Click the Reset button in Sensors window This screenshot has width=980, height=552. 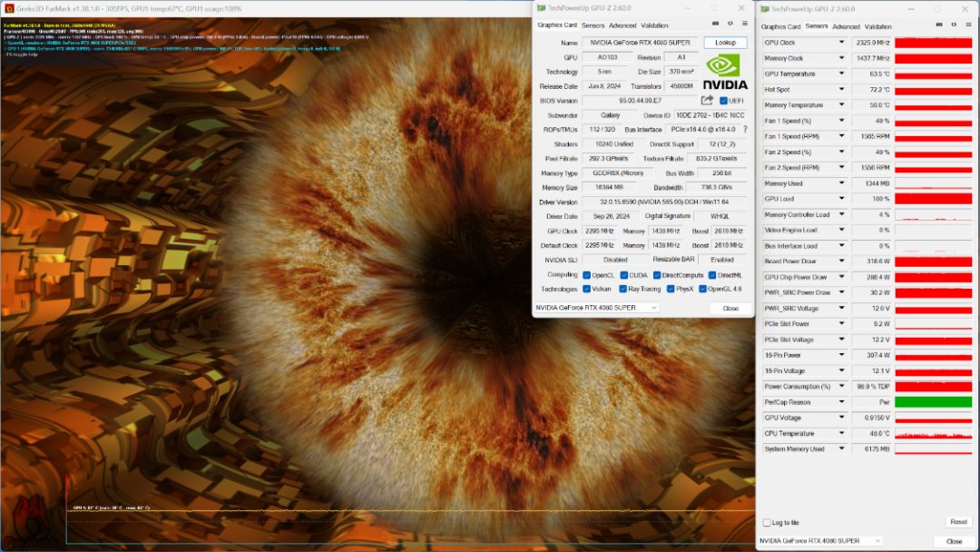point(958,522)
